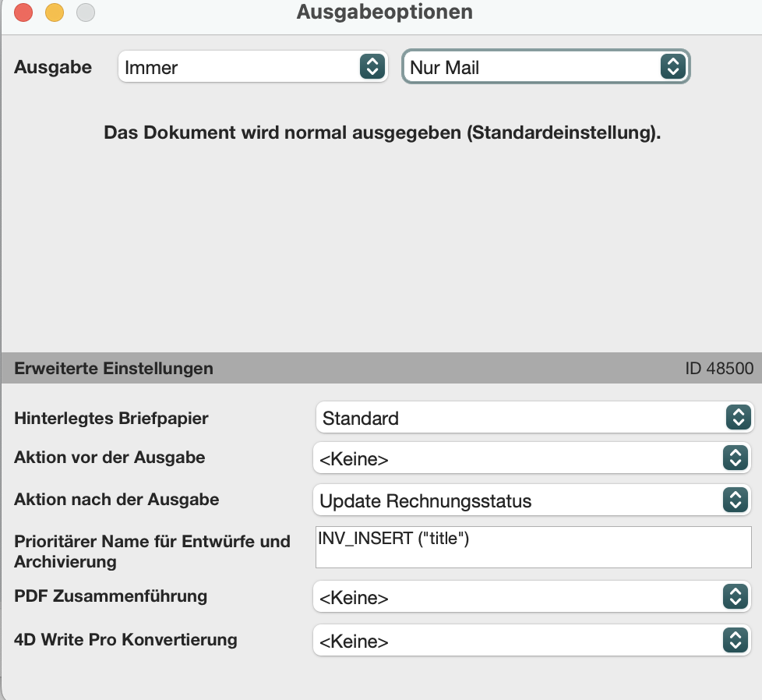
Task: Click chevron icon of Update Rechnungsstatus popup
Action: [736, 500]
